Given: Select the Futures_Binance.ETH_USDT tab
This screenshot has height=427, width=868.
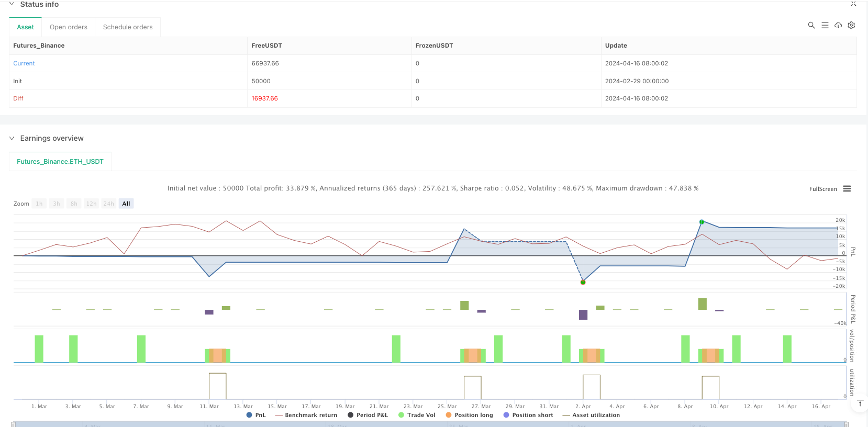Looking at the screenshot, I should [60, 162].
